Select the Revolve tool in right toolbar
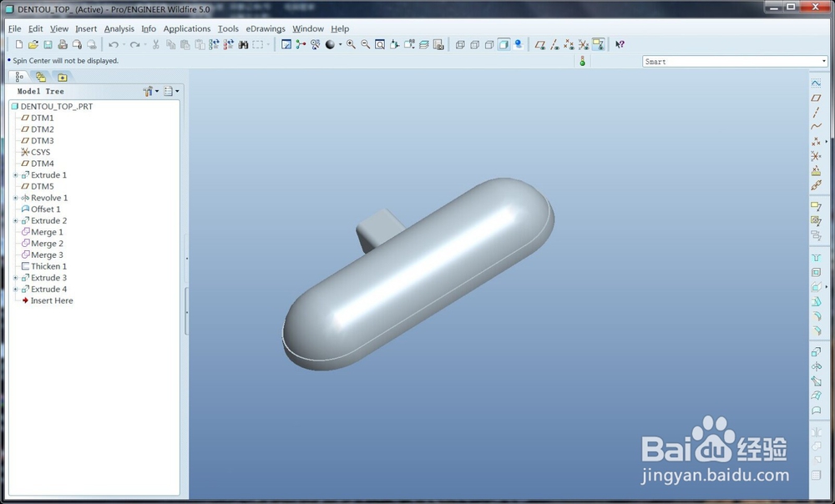835x504 pixels. pos(816,366)
